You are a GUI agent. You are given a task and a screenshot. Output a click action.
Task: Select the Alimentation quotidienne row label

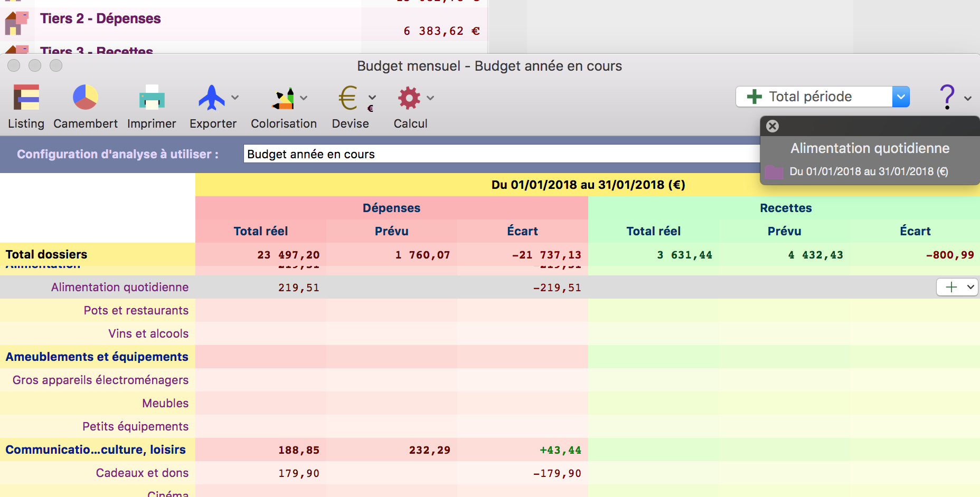120,287
